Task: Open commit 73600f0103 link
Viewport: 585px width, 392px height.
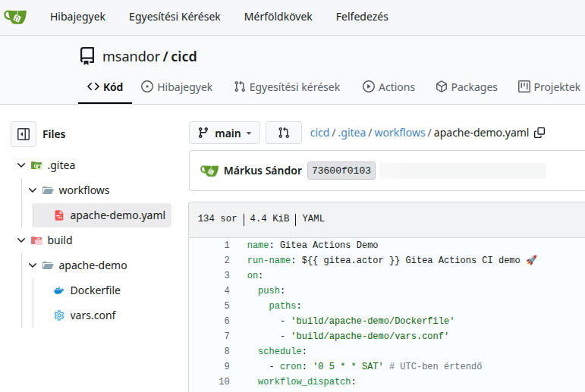Action: [341, 171]
